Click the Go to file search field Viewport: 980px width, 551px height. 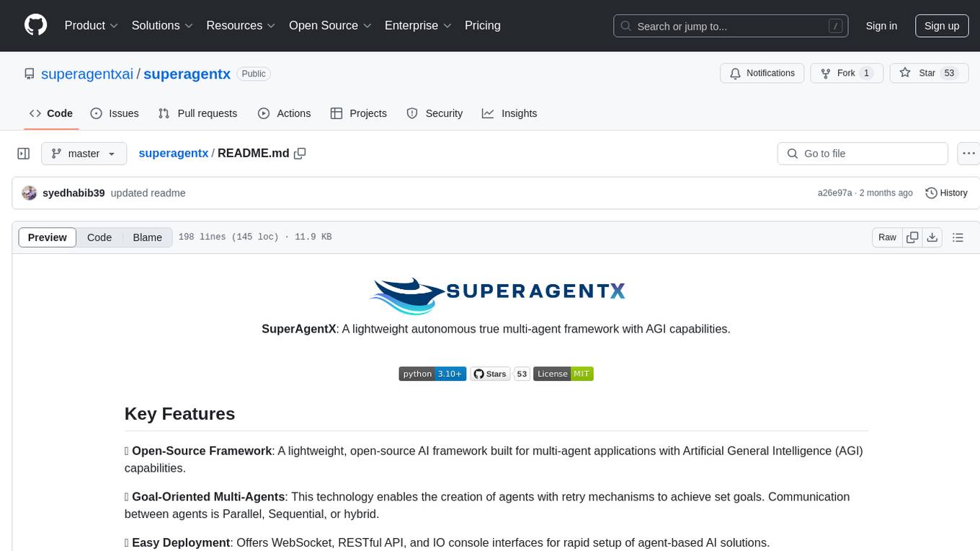click(x=863, y=154)
